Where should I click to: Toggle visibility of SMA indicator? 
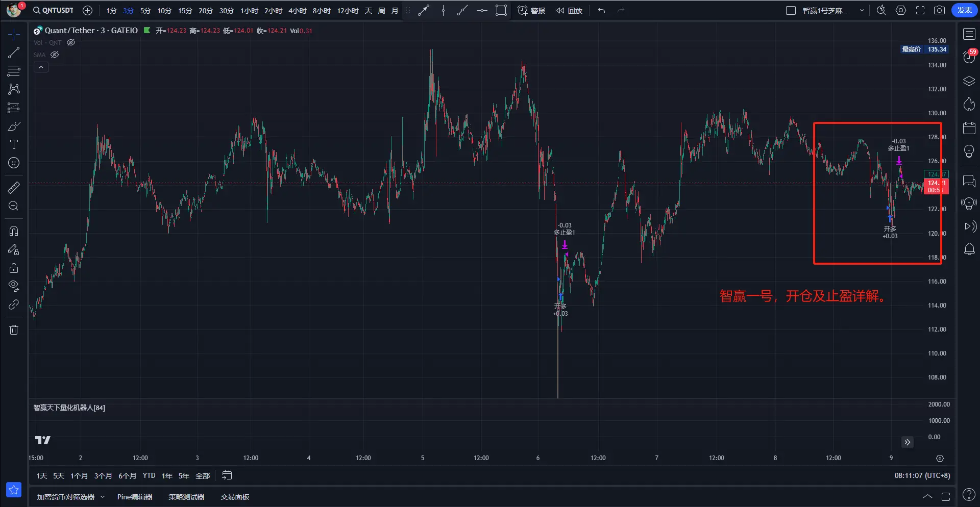pos(55,55)
